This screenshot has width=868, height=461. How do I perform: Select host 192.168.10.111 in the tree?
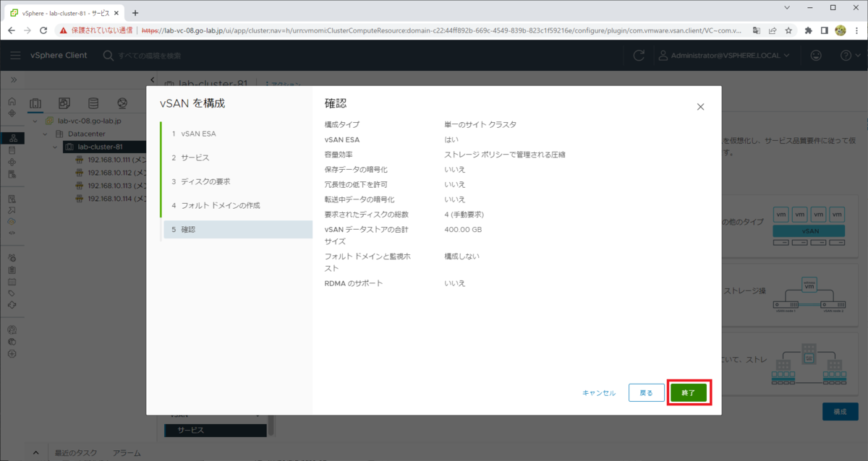pyautogui.click(x=112, y=160)
